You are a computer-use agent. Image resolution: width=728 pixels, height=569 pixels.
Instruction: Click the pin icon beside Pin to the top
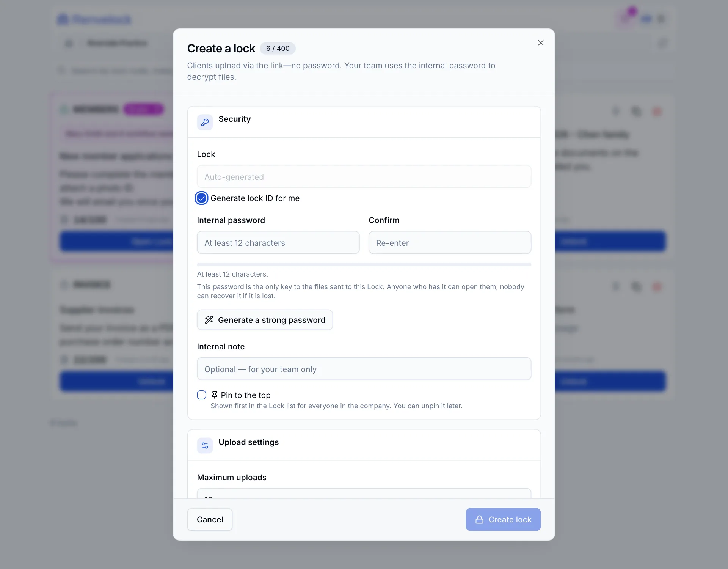pyautogui.click(x=215, y=395)
